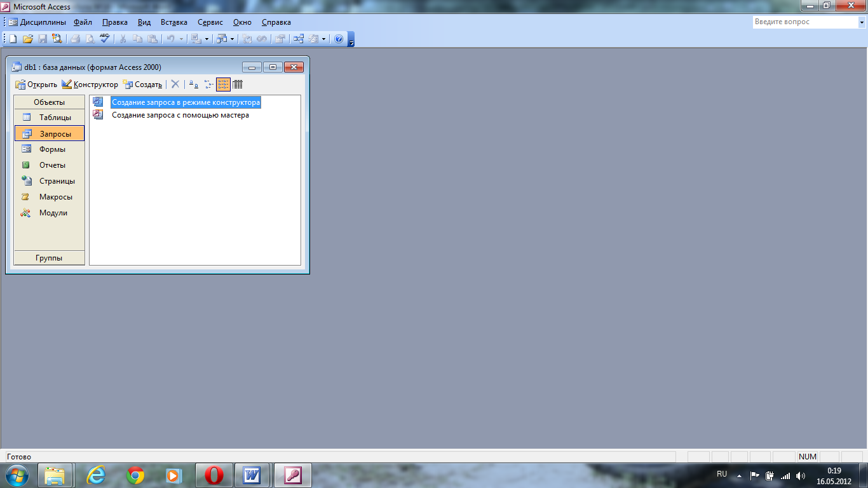Click the query master wizard list icon
This screenshot has height=488, width=868.
coord(97,115)
